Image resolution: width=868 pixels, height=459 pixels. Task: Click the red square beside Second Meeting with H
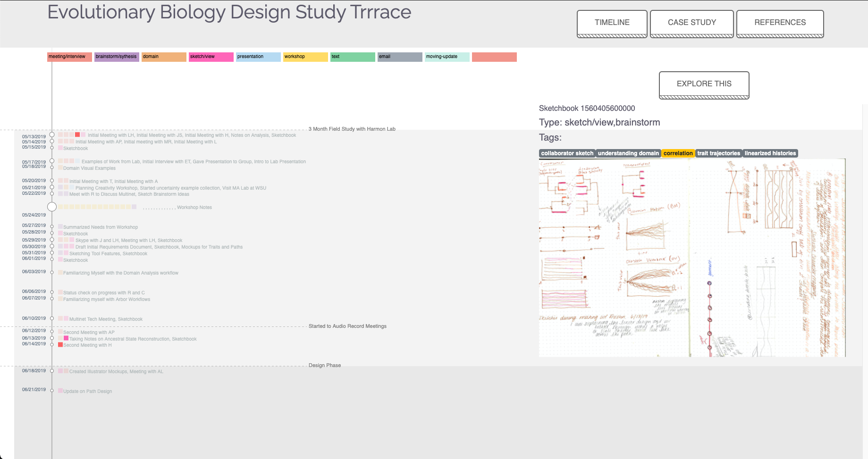60,345
